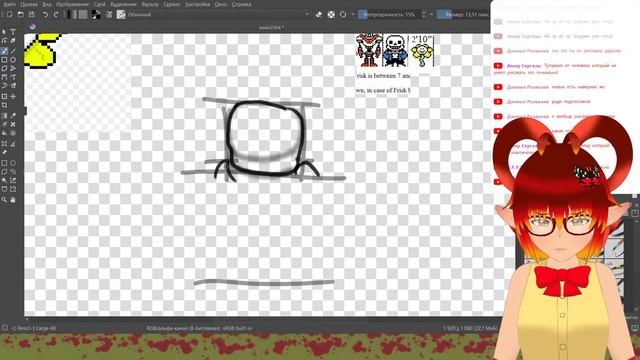Select the Ellipse shape tool
Image resolution: width=640 pixels, height=360 pixels.
[x=13, y=60]
